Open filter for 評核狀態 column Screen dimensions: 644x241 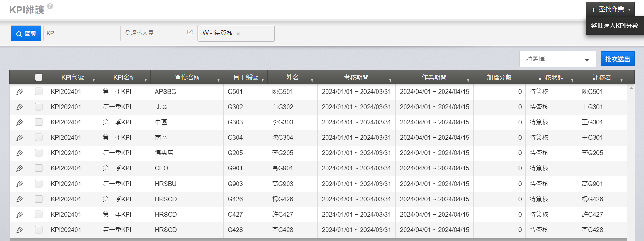coord(572,80)
